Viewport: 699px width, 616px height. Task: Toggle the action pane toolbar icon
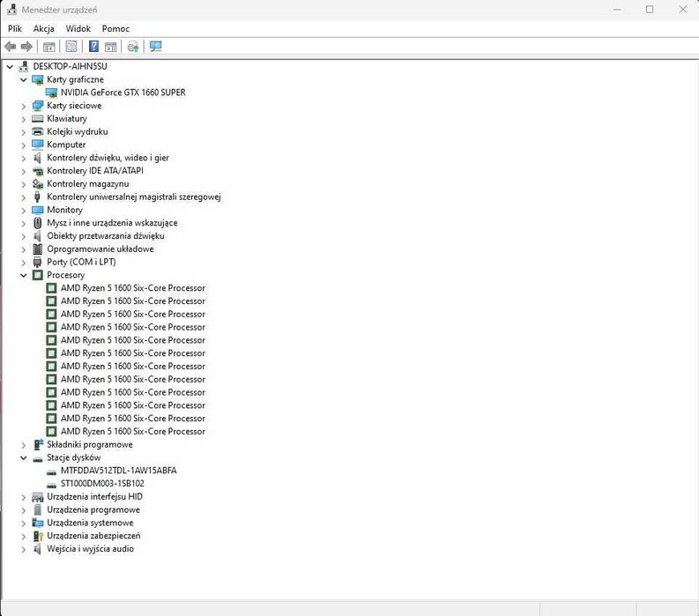[110, 47]
